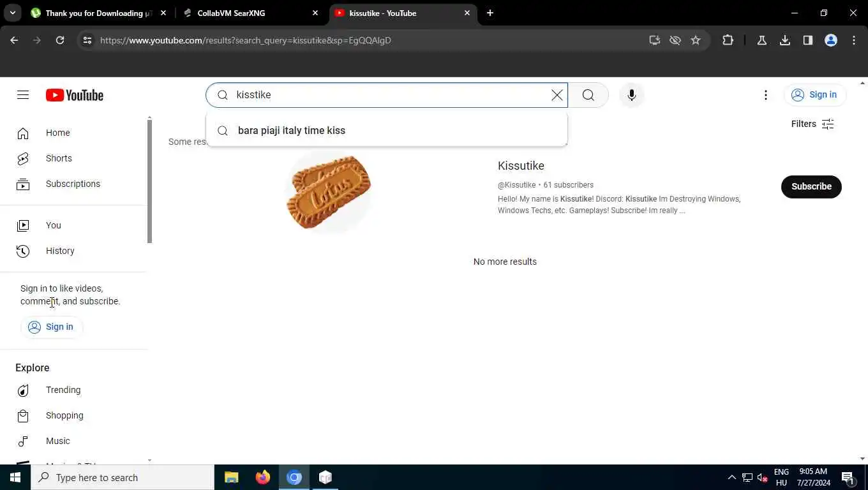Viewport: 868px width, 490px height.
Task: Start voice search with microphone icon
Action: click(631, 95)
